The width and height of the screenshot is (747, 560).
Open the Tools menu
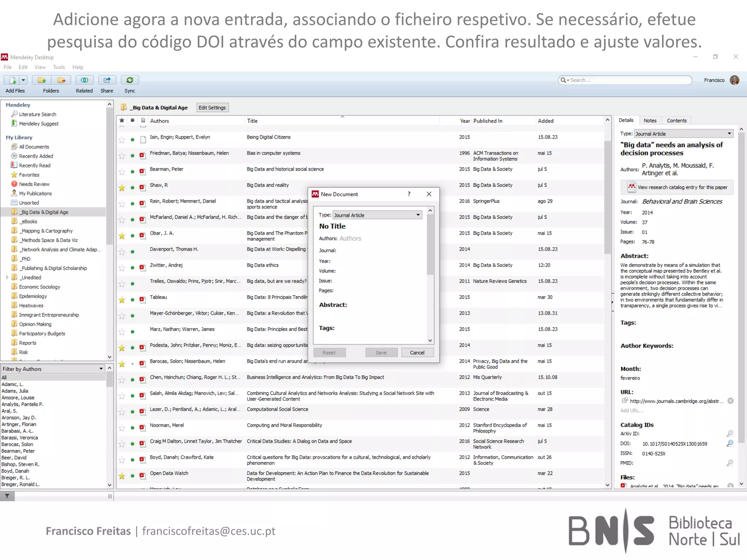(x=58, y=67)
